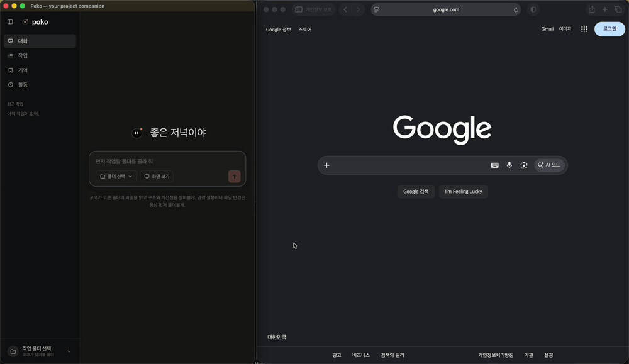Show Safari tab overview
This screenshot has height=364, width=629.
click(618, 9)
